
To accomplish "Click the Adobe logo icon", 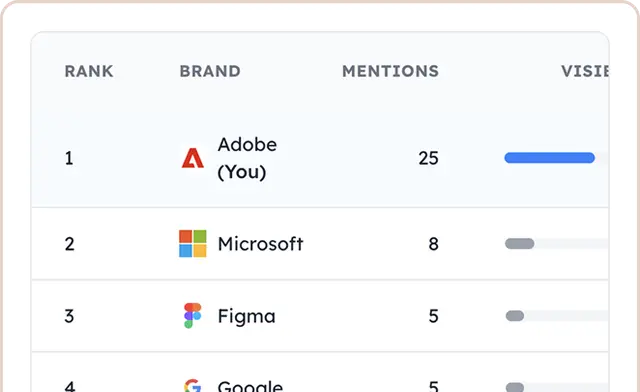I will coord(193,158).
